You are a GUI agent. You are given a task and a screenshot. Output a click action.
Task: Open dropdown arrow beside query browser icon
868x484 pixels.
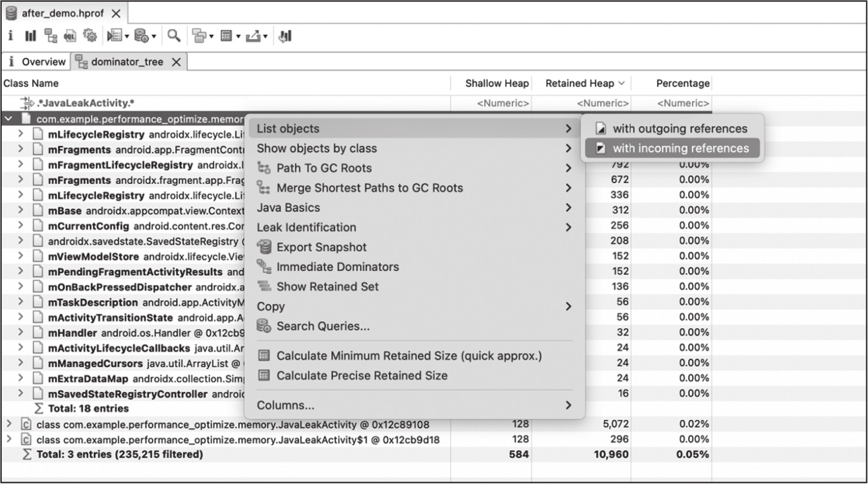(x=154, y=37)
